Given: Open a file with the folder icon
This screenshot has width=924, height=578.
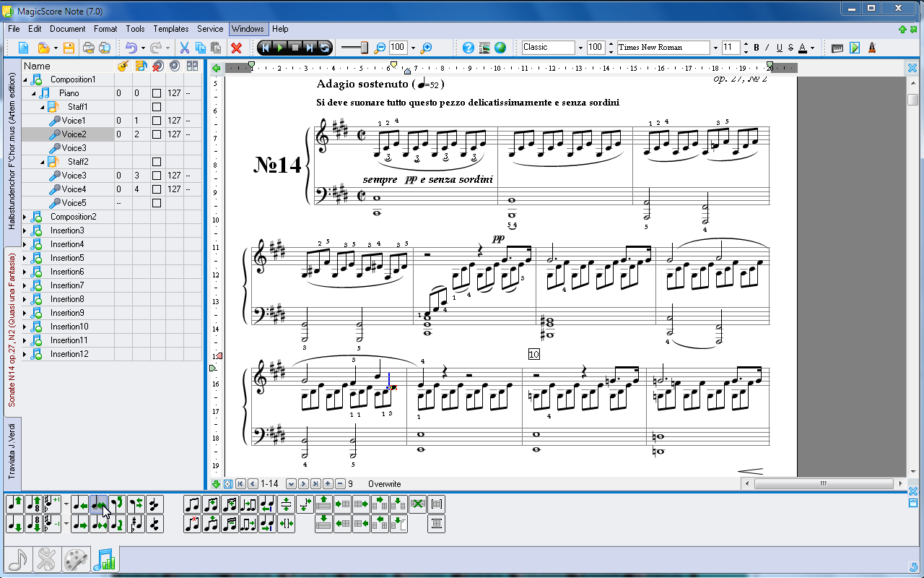Looking at the screenshot, I should coord(43,48).
